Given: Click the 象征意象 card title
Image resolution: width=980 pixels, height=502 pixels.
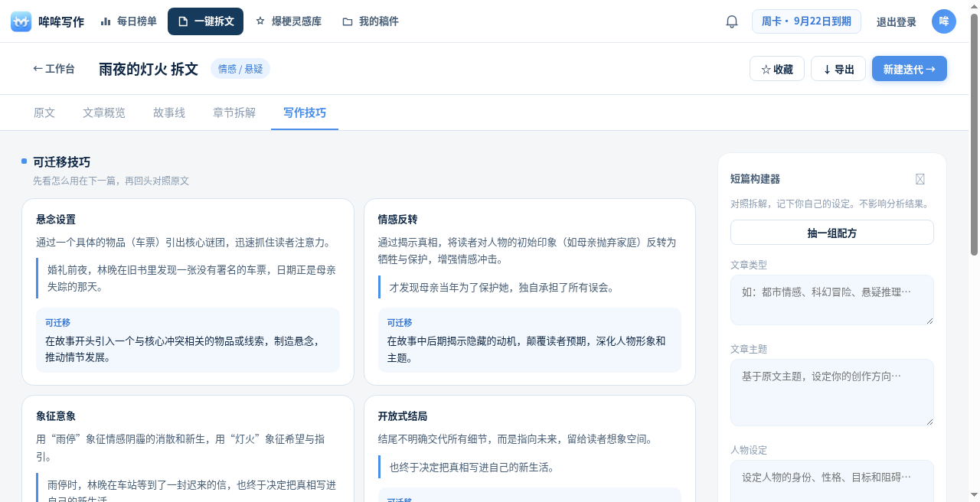Looking at the screenshot, I should (x=56, y=416).
